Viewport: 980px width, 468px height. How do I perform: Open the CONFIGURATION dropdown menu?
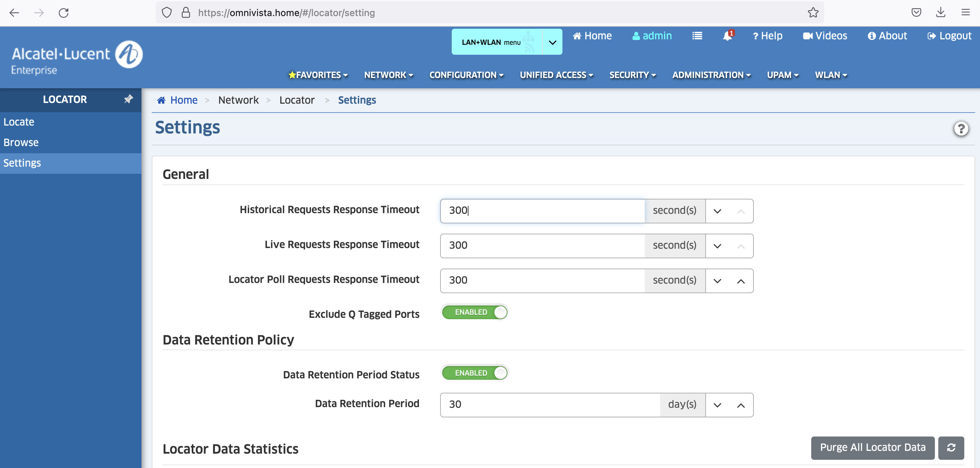pos(466,75)
